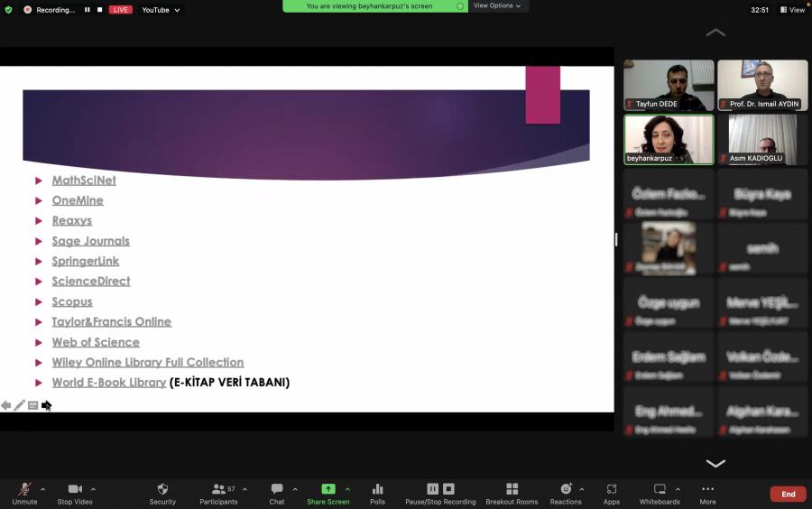812x509 pixels.
Task: Go to previous slide arrow
Action: click(5, 405)
